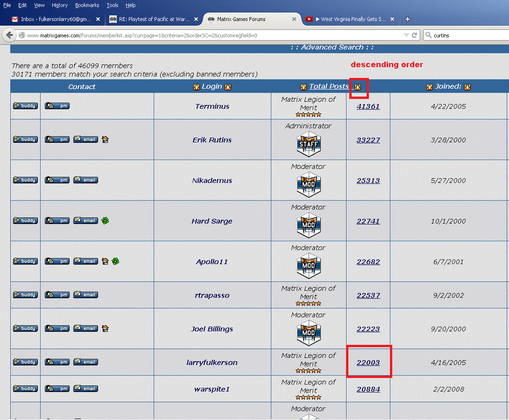Send pm to Joel Billings
The height and width of the screenshot is (420, 509).
[57, 329]
